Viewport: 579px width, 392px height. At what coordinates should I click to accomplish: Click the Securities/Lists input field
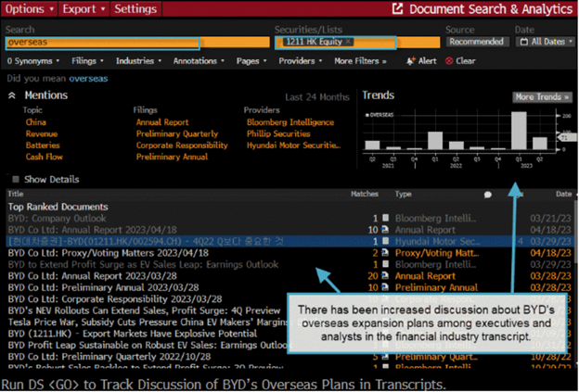click(358, 42)
